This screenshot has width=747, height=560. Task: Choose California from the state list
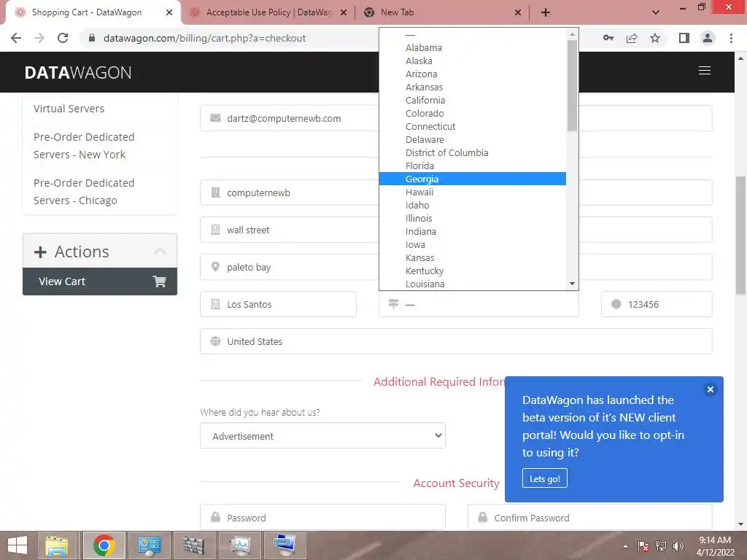(x=472, y=100)
